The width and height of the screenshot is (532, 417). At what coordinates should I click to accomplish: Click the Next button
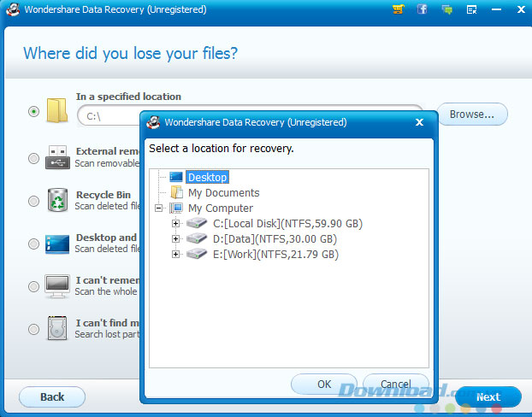coord(488,396)
